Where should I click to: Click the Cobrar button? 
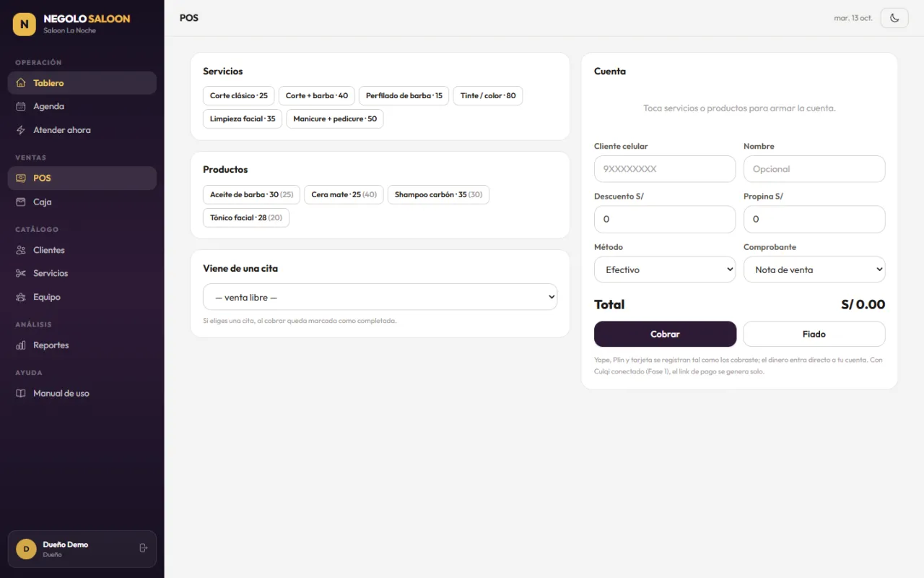pyautogui.click(x=665, y=335)
